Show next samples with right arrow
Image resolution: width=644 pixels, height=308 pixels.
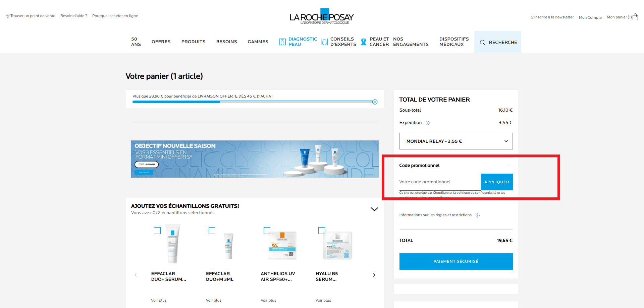(x=374, y=275)
